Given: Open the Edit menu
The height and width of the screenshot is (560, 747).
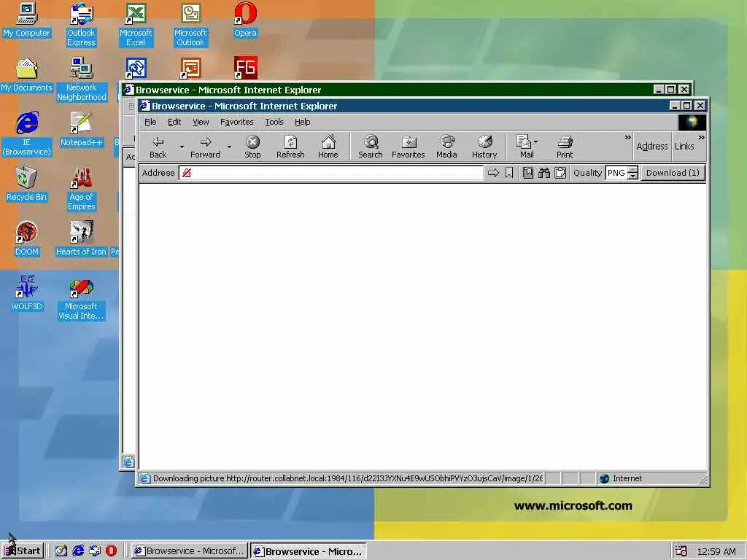Looking at the screenshot, I should pyautogui.click(x=174, y=122).
